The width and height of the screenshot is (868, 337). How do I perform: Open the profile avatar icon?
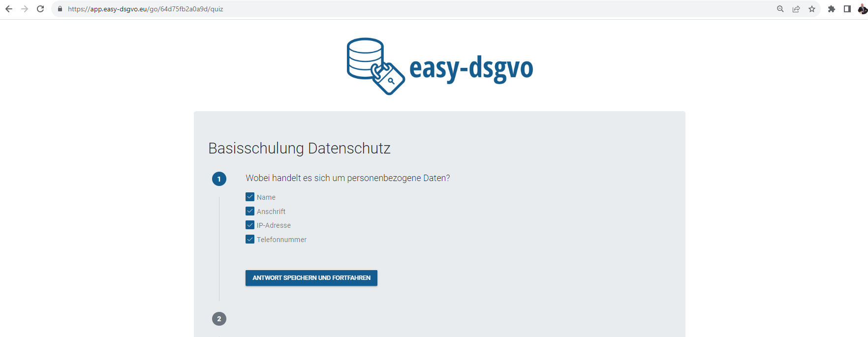tap(863, 9)
